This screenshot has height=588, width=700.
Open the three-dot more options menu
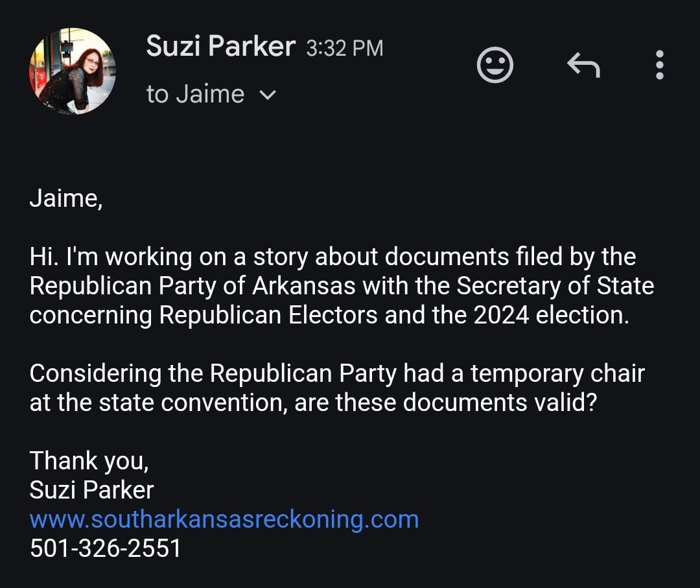coord(659,65)
